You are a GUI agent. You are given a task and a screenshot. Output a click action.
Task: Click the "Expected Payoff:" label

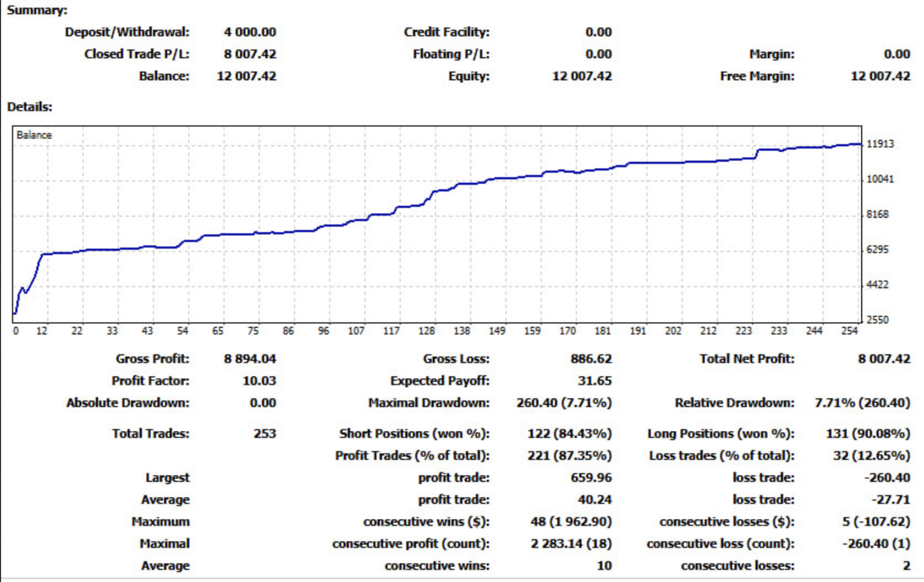coord(440,381)
